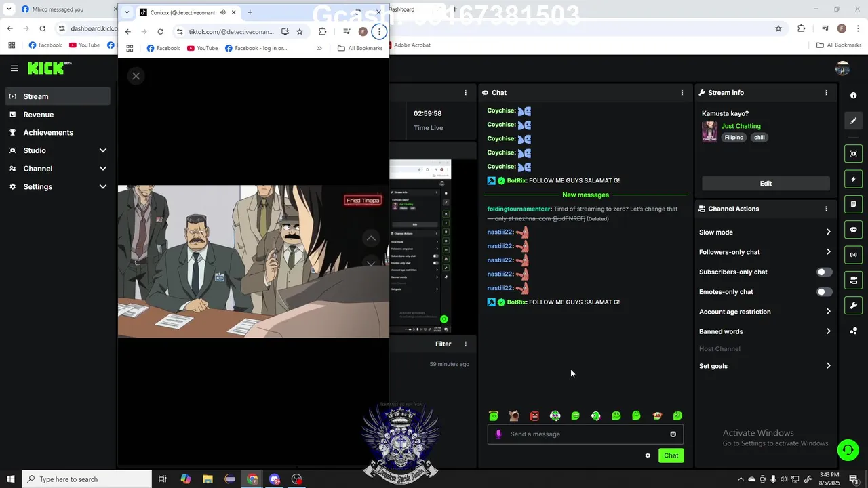Insert the angry red emote
868x488 pixels.
(x=534, y=415)
